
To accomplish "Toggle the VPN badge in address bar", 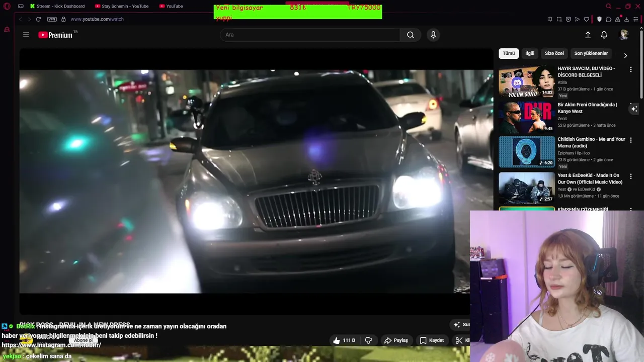I will (52, 19).
